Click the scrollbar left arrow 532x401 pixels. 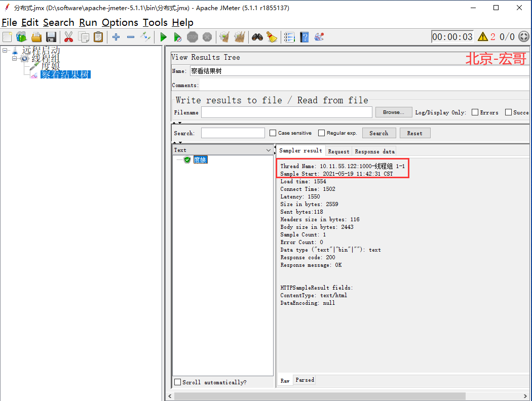click(170, 396)
